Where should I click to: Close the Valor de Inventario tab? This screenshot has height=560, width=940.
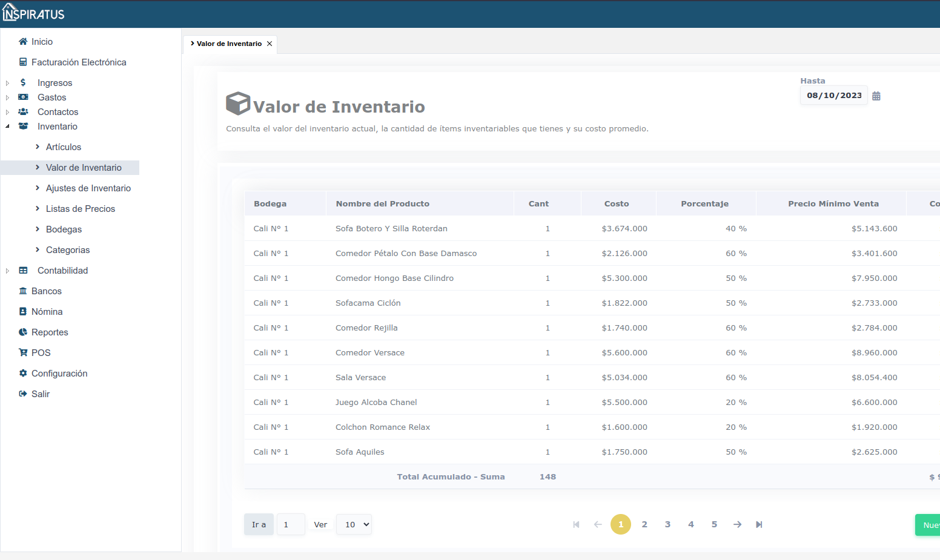click(270, 44)
